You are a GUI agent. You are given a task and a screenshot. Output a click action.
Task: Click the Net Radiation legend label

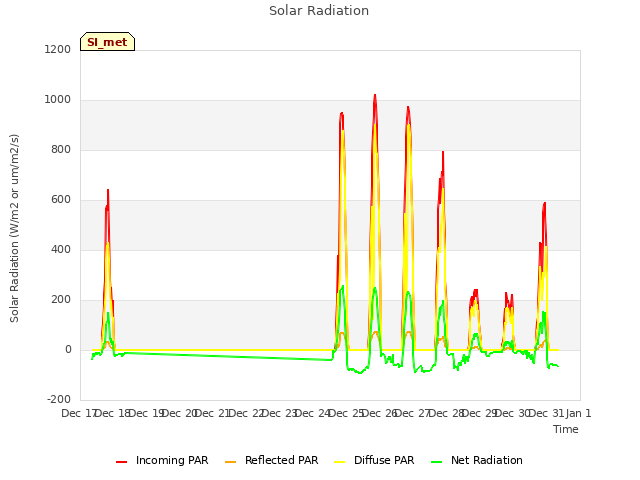click(487, 460)
